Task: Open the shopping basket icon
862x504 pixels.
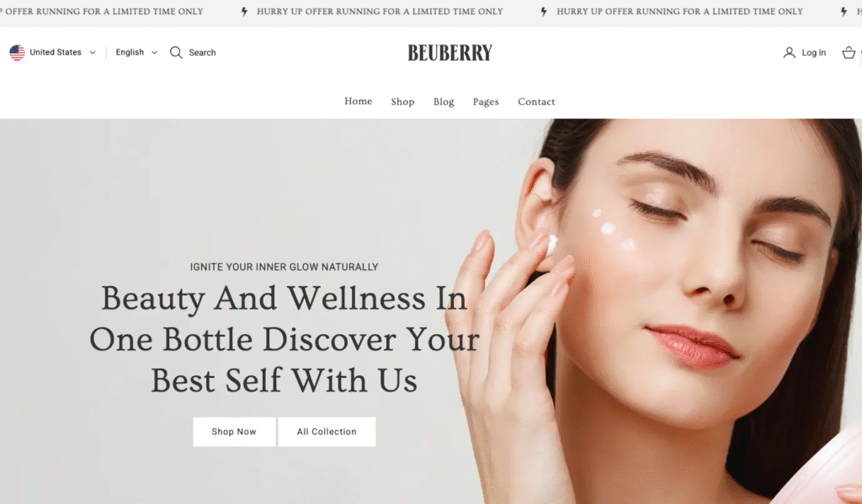Action: 849,53
